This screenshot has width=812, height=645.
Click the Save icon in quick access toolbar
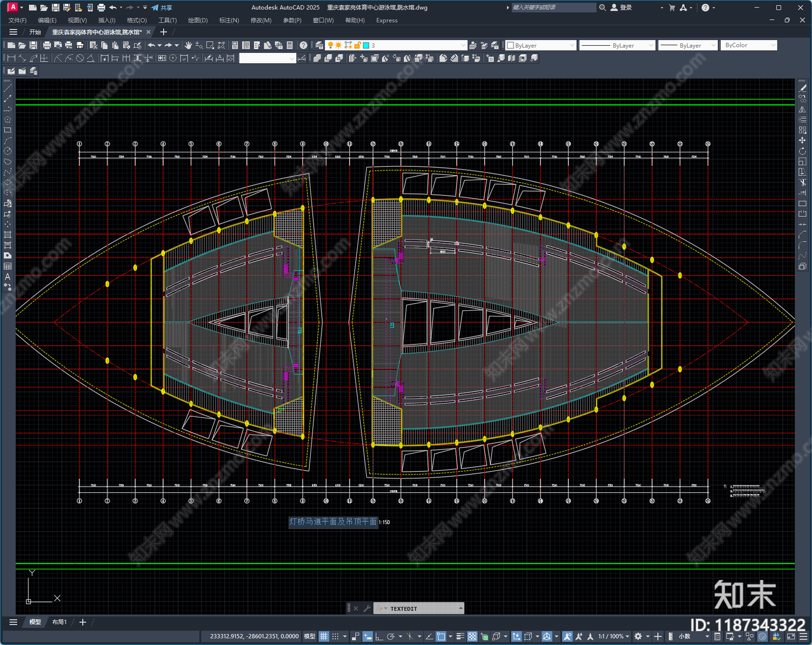tap(55, 8)
